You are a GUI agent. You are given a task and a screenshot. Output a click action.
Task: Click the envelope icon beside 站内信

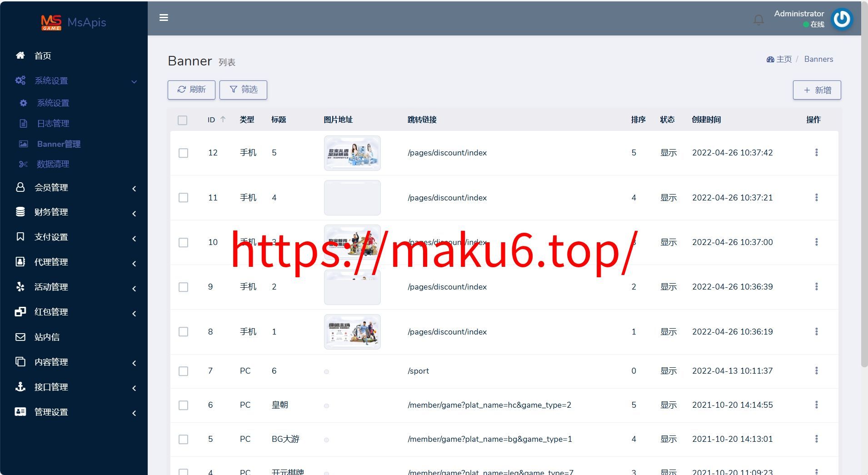pyautogui.click(x=20, y=337)
